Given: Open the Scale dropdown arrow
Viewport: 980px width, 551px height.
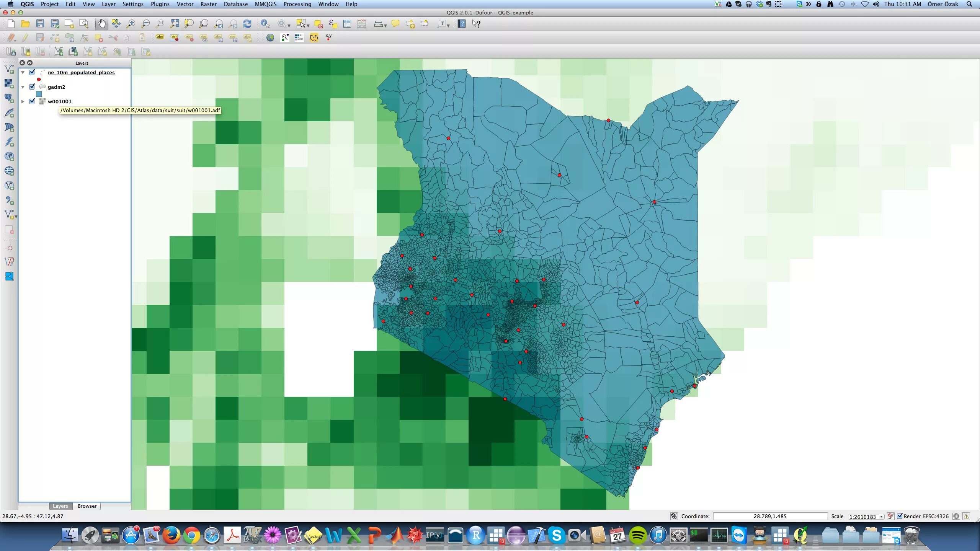Looking at the screenshot, I should [x=881, y=517].
